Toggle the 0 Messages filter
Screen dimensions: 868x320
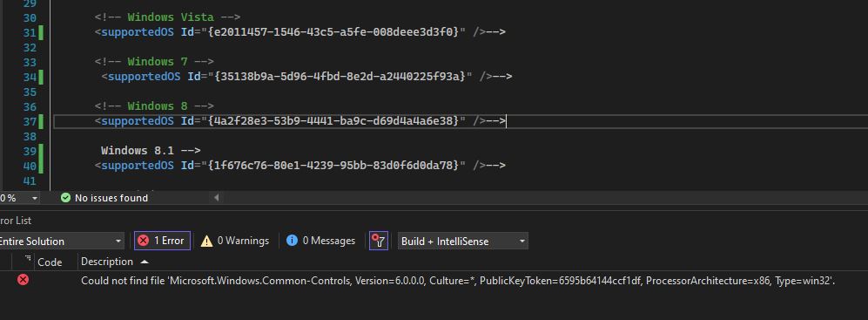point(321,241)
